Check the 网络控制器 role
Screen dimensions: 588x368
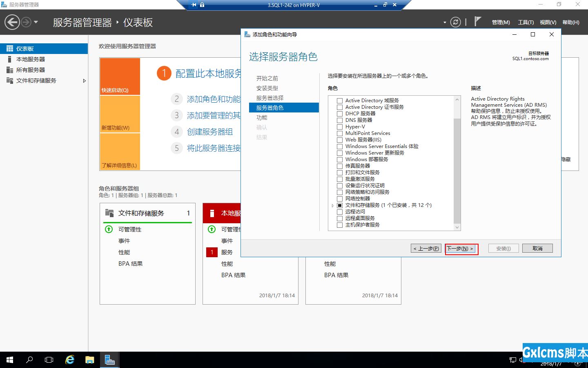click(340, 199)
